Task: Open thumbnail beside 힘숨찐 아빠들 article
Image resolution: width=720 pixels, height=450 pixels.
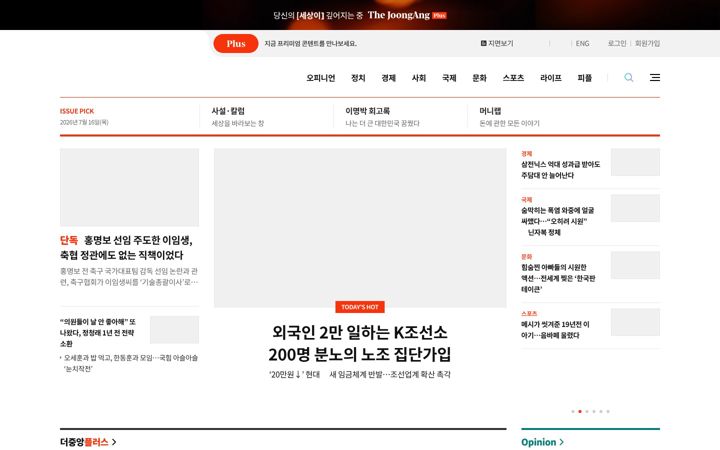Action: (635, 265)
